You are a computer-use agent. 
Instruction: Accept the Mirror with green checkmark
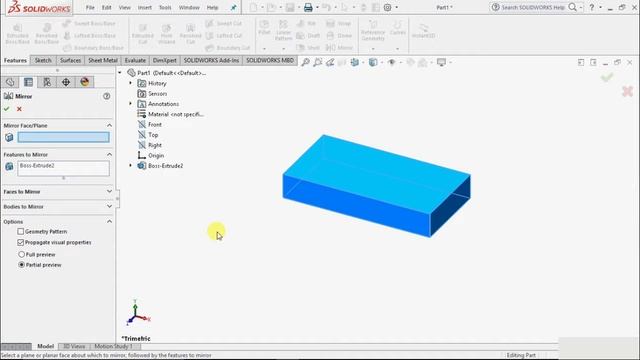coord(7,109)
